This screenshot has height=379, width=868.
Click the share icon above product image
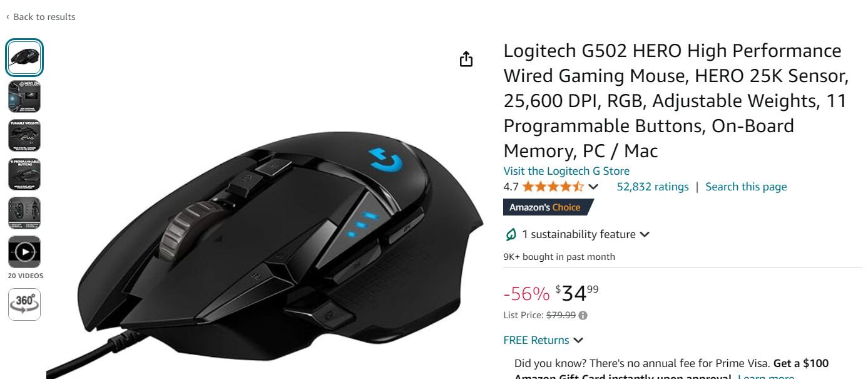pyautogui.click(x=466, y=59)
